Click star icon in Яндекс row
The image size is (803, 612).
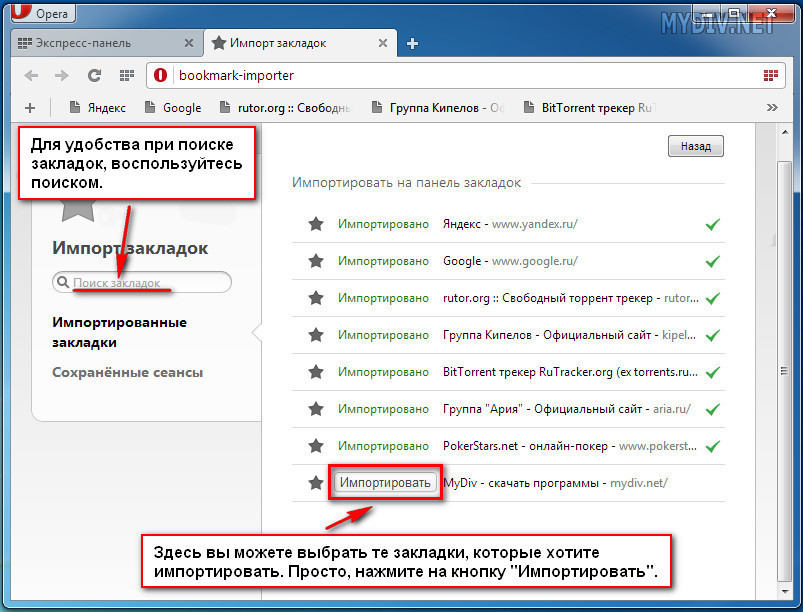pyautogui.click(x=316, y=224)
